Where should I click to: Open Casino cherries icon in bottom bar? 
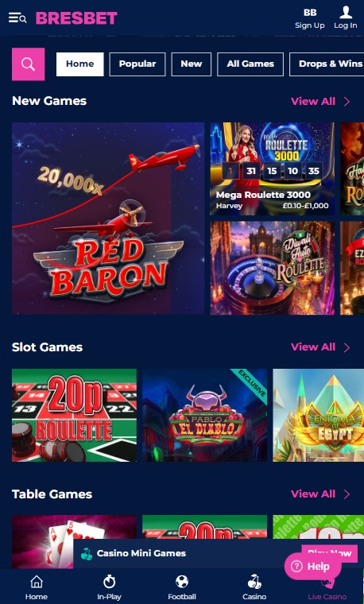(254, 581)
